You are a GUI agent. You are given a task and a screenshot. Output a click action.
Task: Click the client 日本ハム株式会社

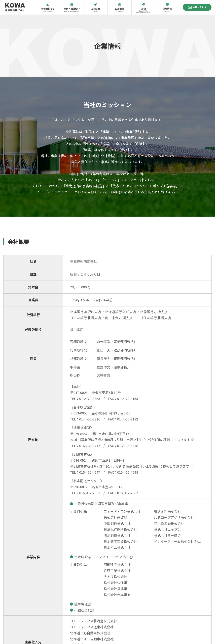point(117,548)
